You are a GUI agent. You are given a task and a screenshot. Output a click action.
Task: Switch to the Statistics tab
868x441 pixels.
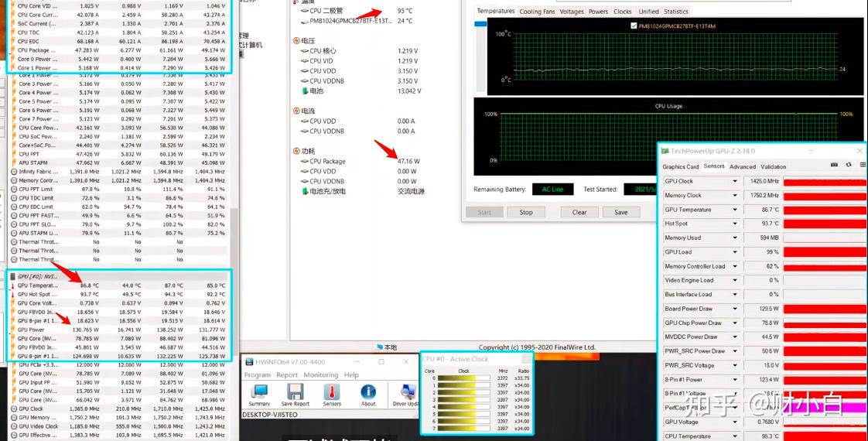pyautogui.click(x=676, y=12)
